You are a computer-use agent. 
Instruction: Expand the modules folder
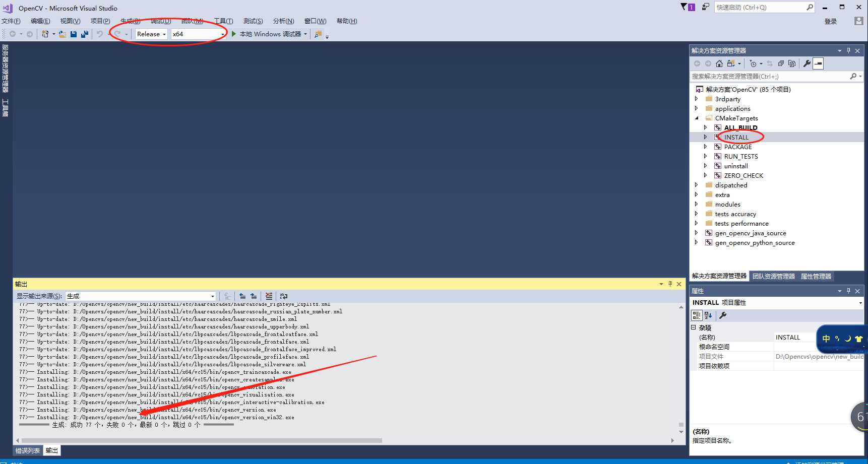(697, 204)
